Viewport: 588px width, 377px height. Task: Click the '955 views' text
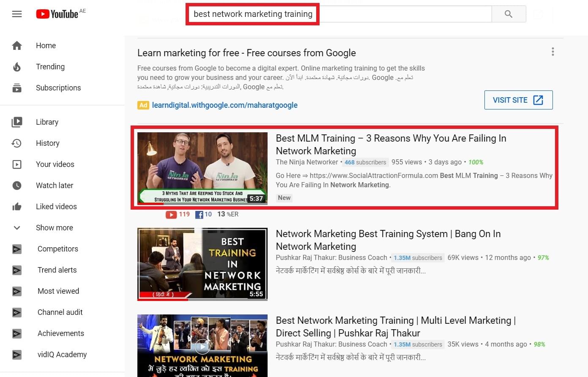pos(407,162)
